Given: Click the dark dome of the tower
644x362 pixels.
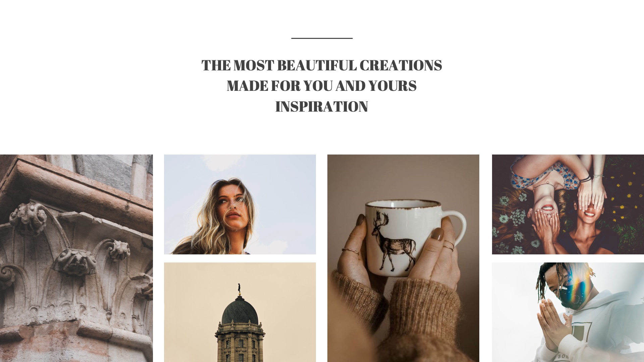Looking at the screenshot, I should 239,311.
